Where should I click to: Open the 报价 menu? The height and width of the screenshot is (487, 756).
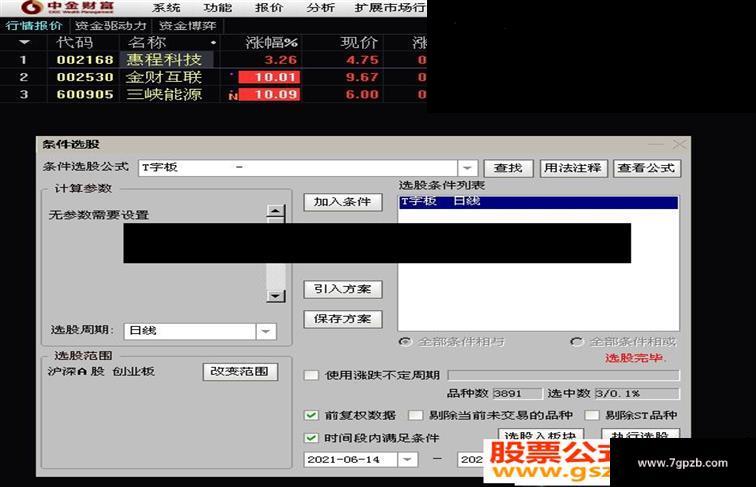[269, 8]
